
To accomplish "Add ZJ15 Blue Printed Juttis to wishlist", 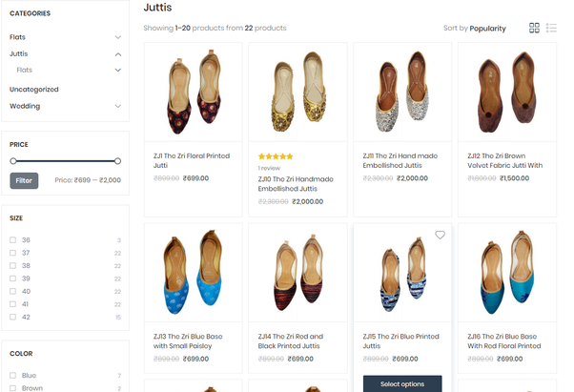I will pyautogui.click(x=440, y=235).
